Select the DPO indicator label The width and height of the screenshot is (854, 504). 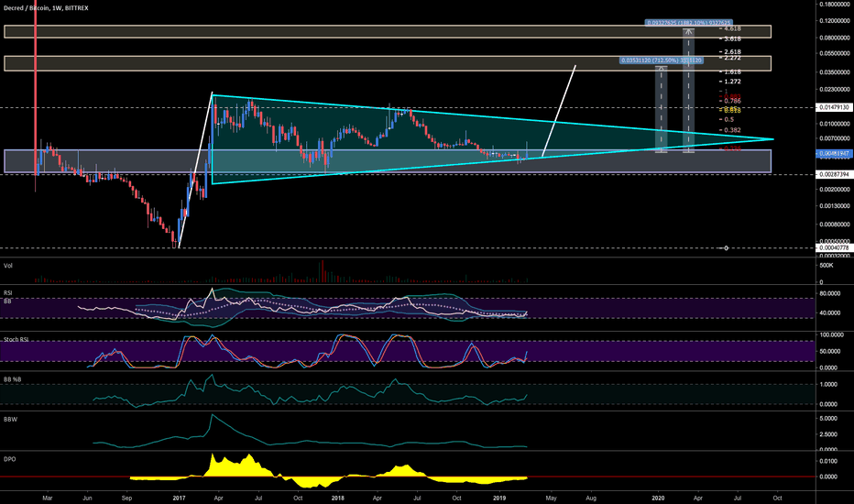[9, 459]
